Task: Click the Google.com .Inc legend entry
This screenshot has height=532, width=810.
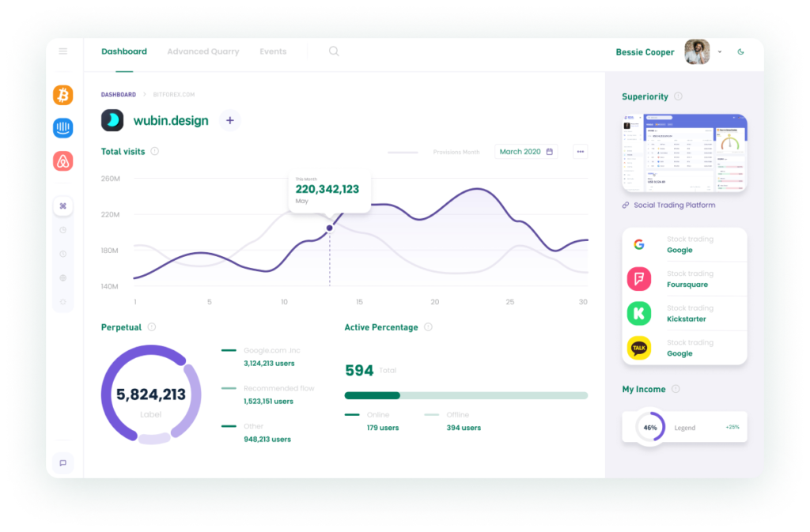Action: [272, 350]
